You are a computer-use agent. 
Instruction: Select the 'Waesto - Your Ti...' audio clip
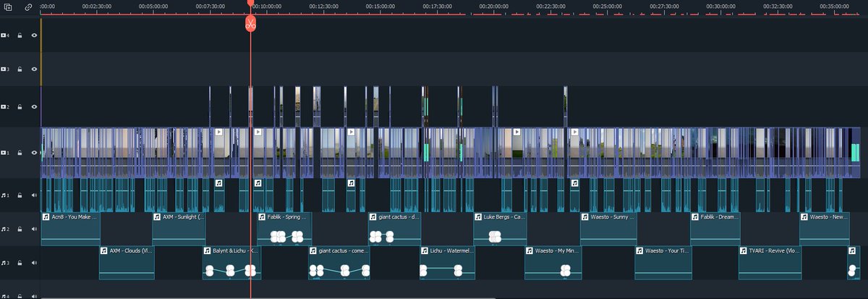click(x=663, y=263)
